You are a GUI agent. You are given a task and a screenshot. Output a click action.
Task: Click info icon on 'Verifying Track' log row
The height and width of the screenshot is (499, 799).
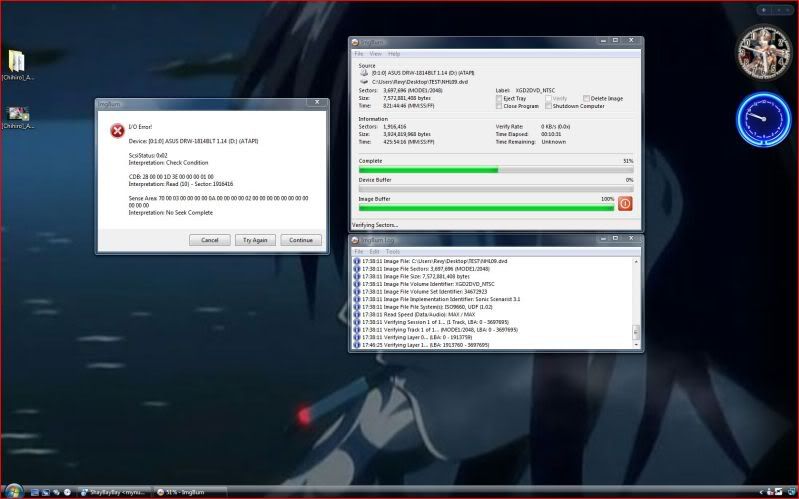tap(357, 330)
